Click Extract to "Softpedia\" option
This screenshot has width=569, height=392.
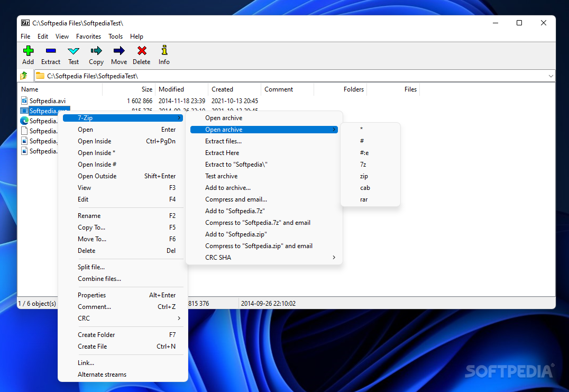click(264, 165)
